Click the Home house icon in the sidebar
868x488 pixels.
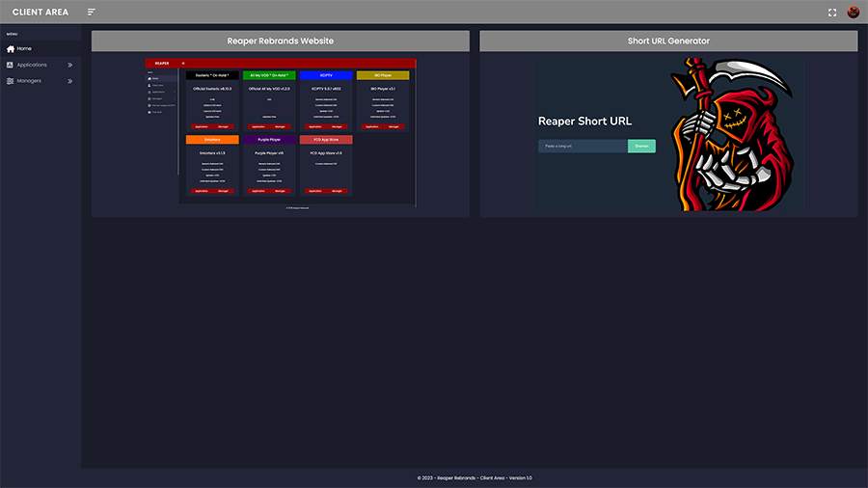click(x=11, y=48)
